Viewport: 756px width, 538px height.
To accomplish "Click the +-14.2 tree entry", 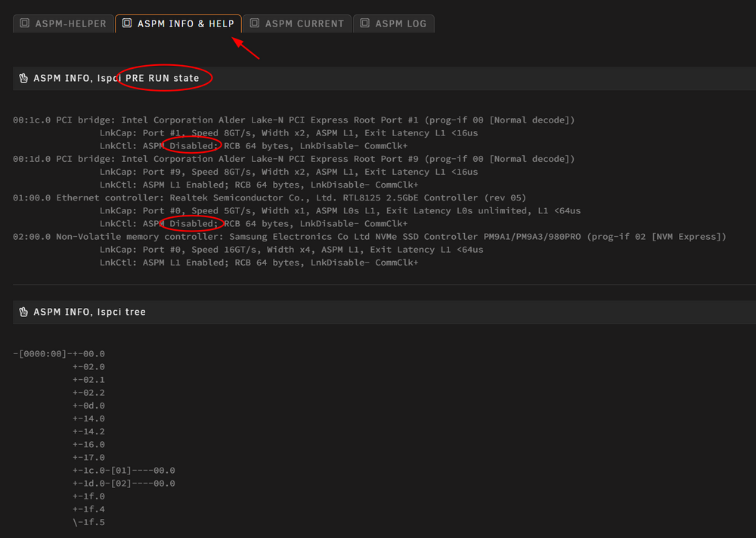I will click(88, 432).
